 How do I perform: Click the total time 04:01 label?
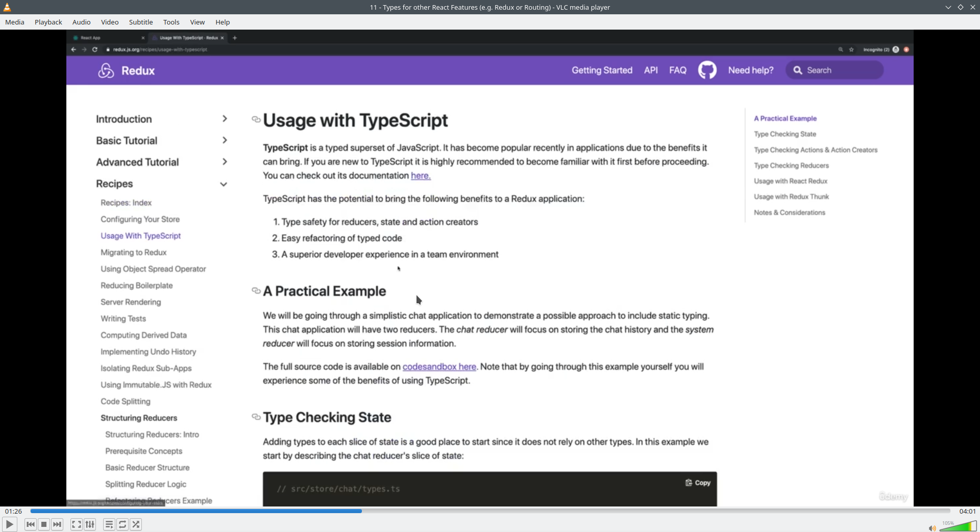coord(967,511)
